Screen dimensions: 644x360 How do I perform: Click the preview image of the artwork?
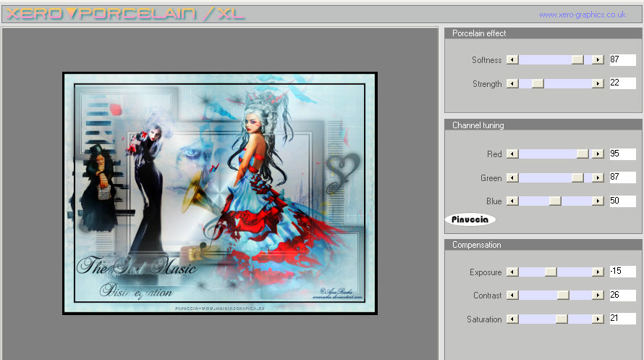point(220,193)
